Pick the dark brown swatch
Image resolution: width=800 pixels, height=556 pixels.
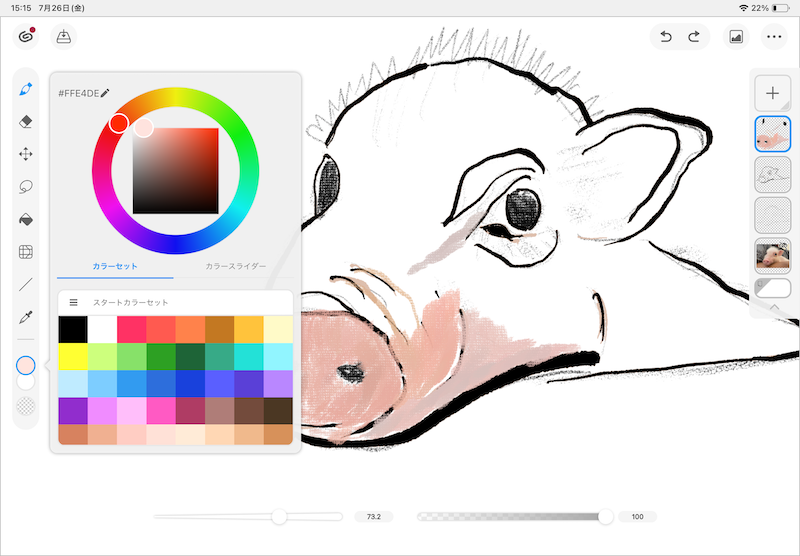(x=278, y=411)
